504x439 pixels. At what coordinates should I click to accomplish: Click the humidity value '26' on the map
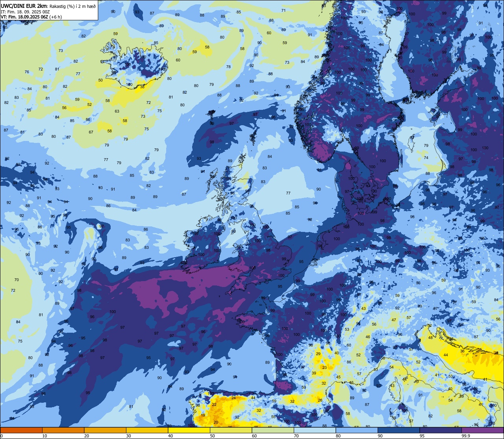coord(320,400)
